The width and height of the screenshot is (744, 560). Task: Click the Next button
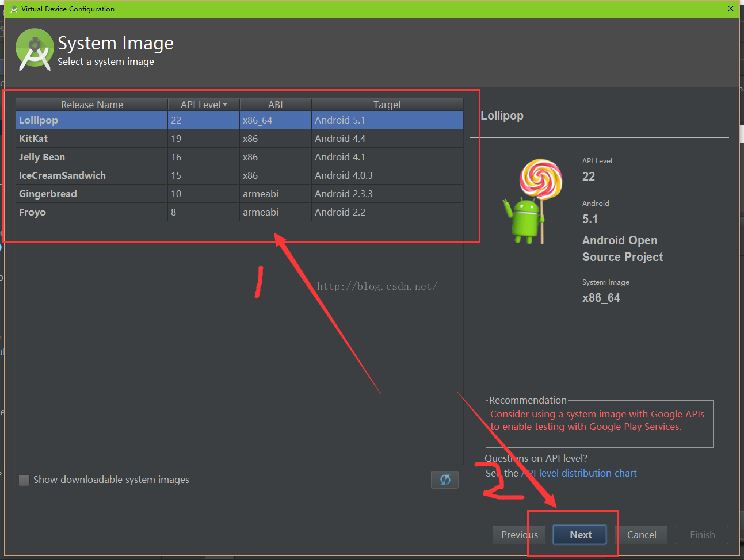pyautogui.click(x=580, y=535)
